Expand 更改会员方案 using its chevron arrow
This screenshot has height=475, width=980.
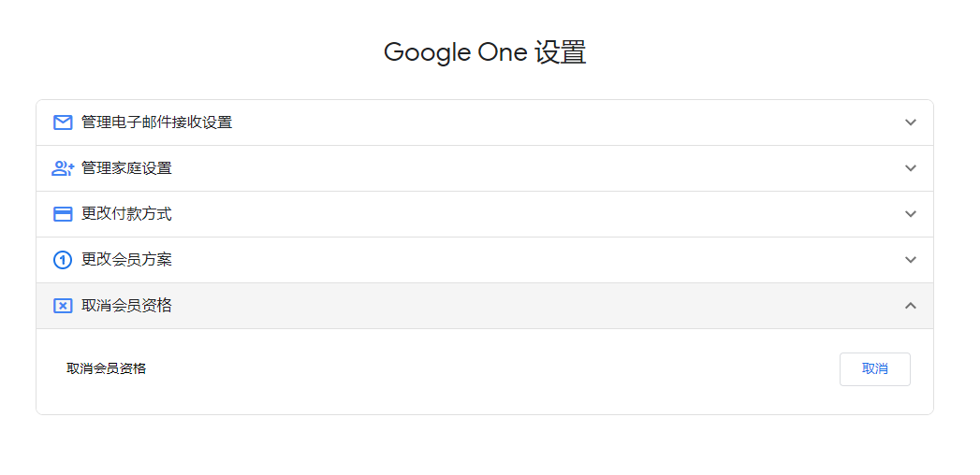[x=911, y=260]
